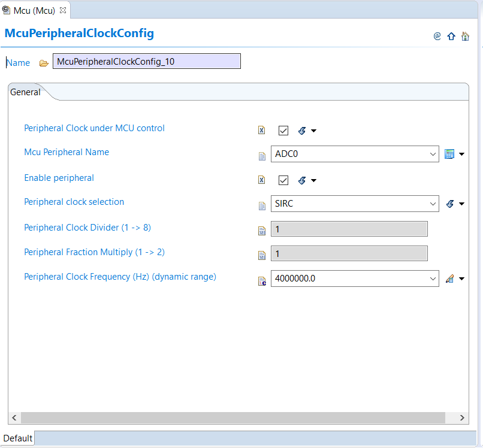Viewport: 483px width, 448px height.
Task: Open dropdown arrow beside ADC0 calculator icon
Action: pyautogui.click(x=462, y=154)
